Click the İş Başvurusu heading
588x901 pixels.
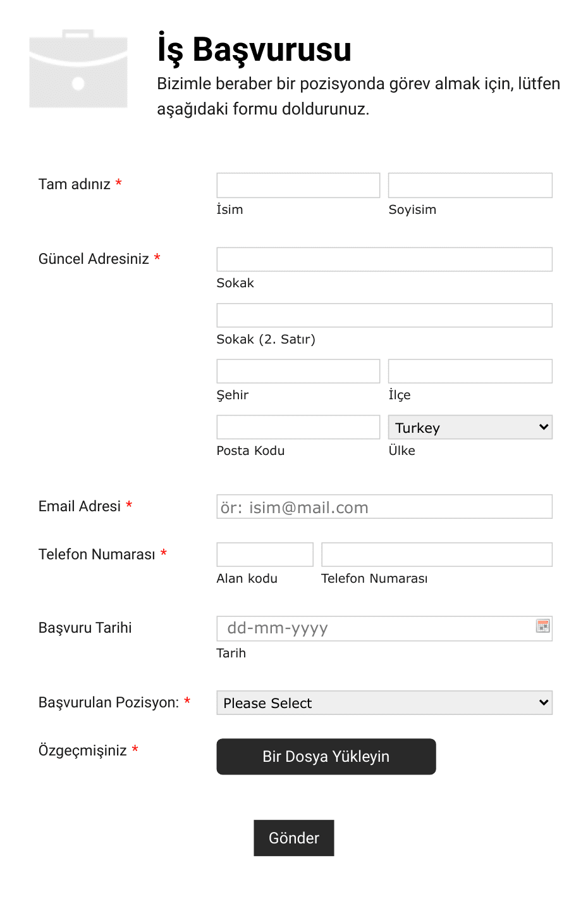click(x=254, y=49)
